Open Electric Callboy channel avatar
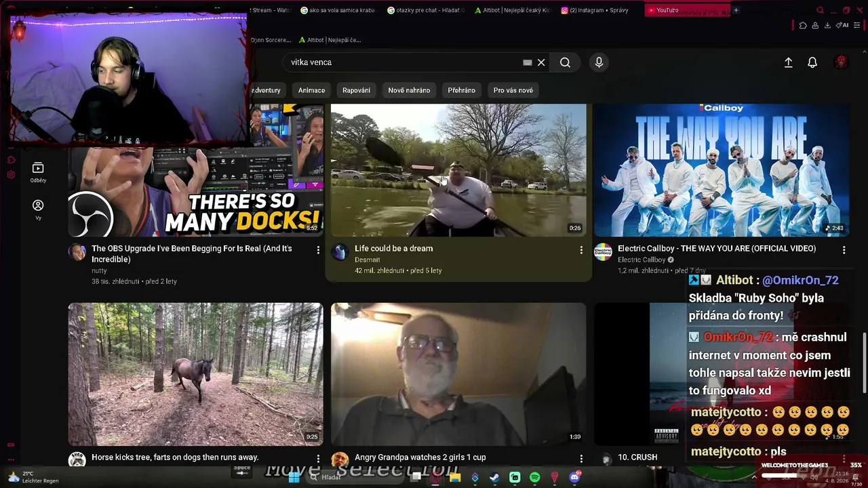The image size is (868, 488). click(x=603, y=253)
